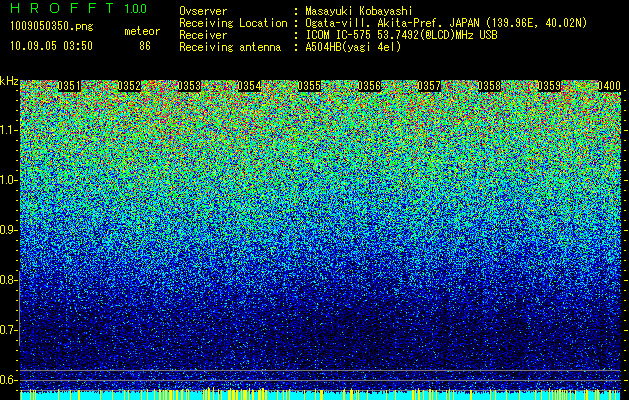Click the 0357 time marker
This screenshot has height=400, width=629.
tap(429, 86)
